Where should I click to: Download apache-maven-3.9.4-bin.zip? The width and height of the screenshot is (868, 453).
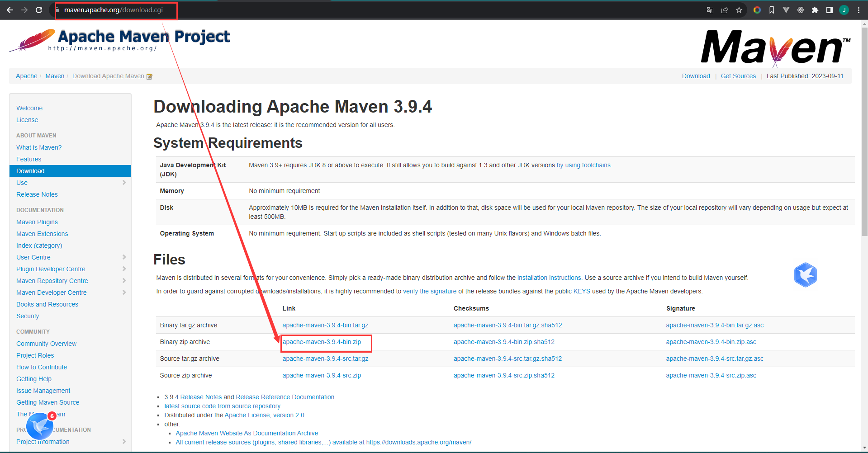(322, 342)
